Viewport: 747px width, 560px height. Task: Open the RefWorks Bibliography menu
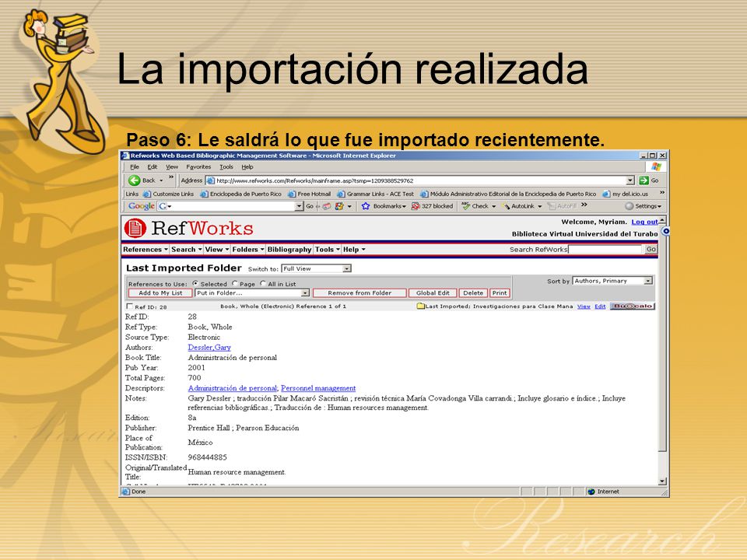[x=289, y=250]
